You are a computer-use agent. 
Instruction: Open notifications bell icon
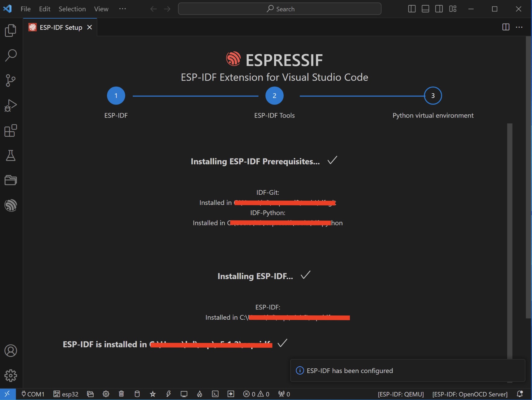(520, 394)
